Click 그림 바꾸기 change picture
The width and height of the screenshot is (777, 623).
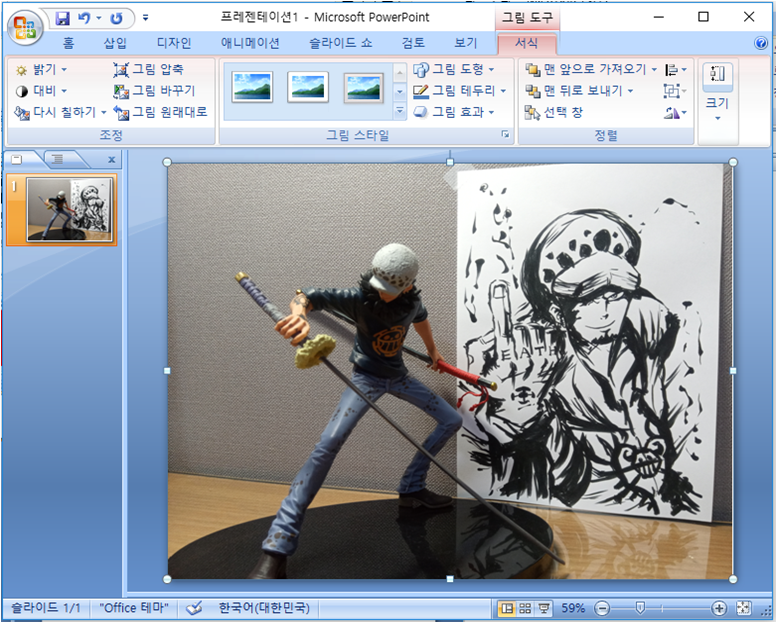154,91
